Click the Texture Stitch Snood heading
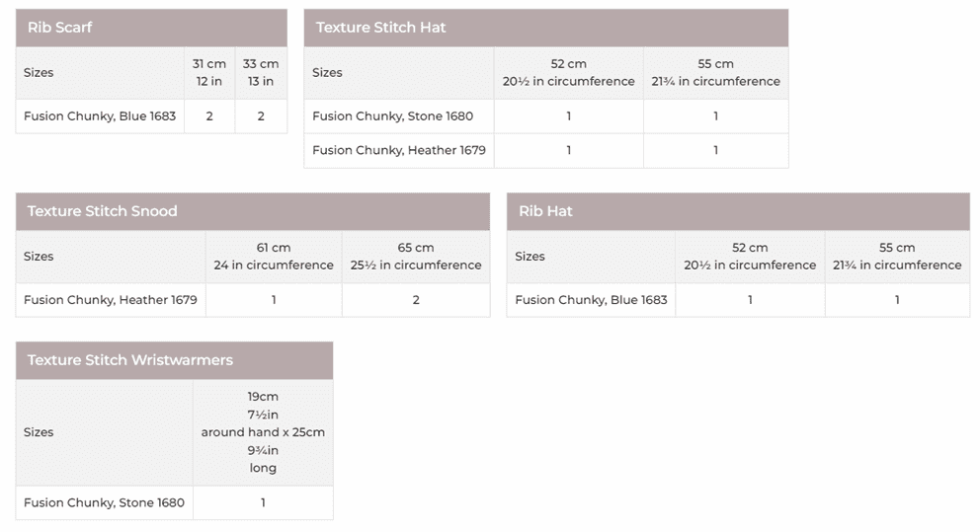This screenshot has width=980, height=532. click(x=103, y=211)
